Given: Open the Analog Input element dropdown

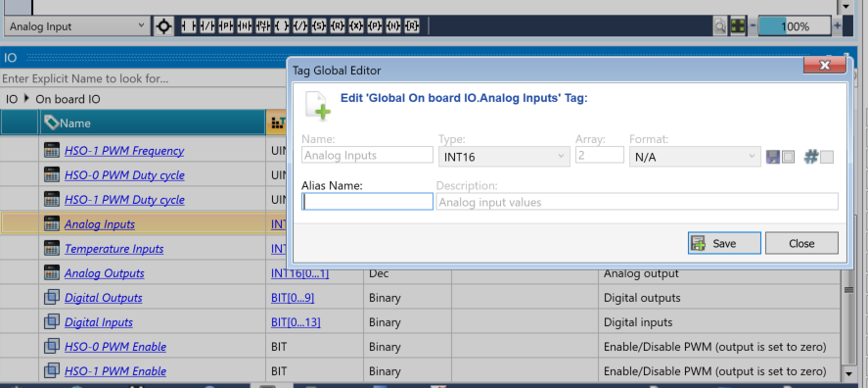Looking at the screenshot, I should pos(76,26).
